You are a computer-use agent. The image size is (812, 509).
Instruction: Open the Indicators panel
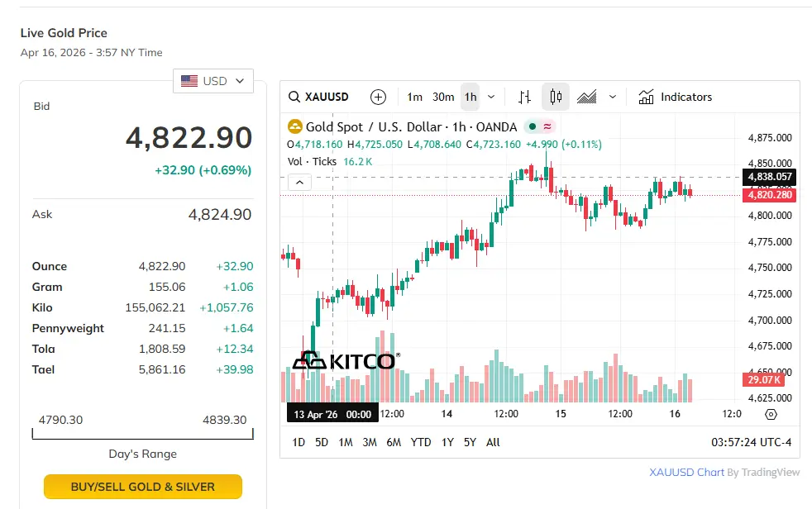tap(675, 98)
